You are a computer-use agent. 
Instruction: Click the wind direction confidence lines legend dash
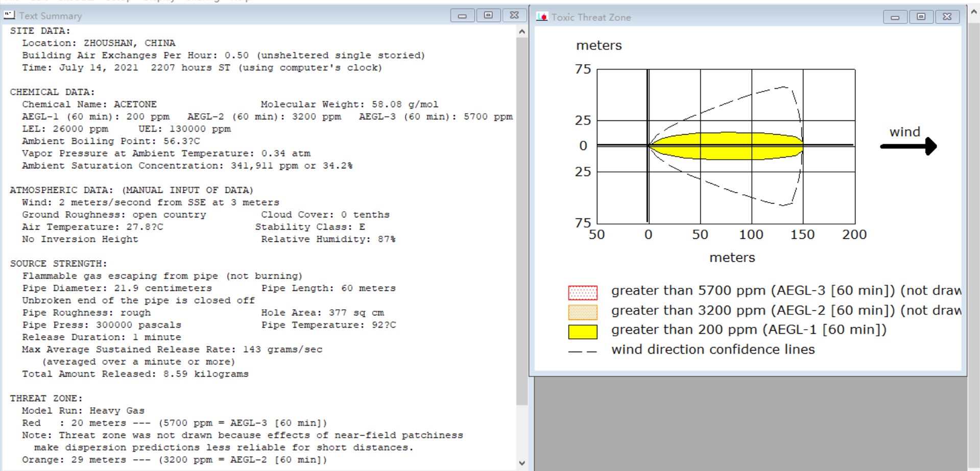pos(583,352)
